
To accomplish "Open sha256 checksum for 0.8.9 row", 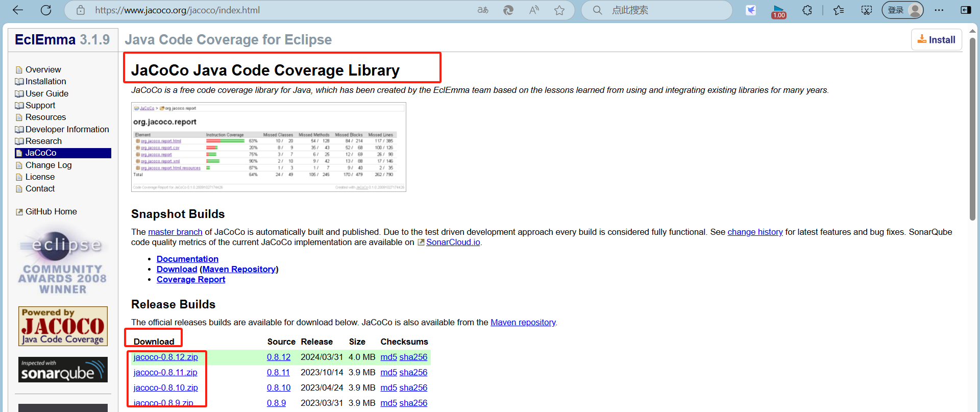I will [x=413, y=403].
